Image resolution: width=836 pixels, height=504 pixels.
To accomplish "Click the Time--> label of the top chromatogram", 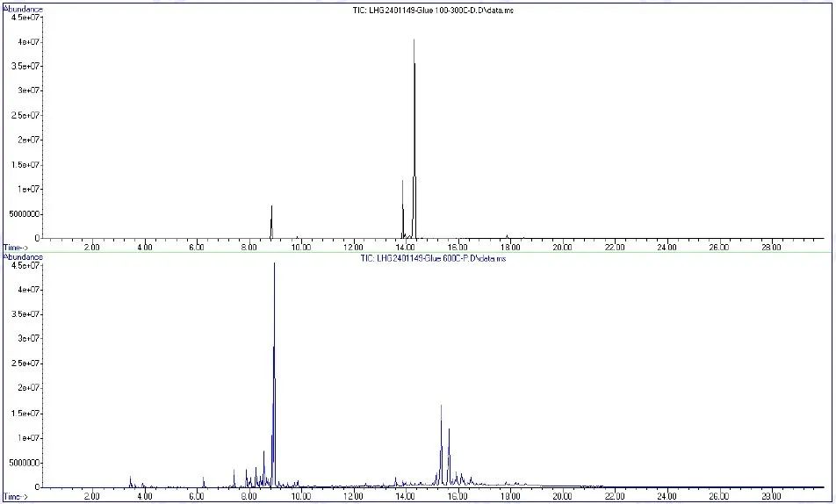I will pyautogui.click(x=16, y=248).
